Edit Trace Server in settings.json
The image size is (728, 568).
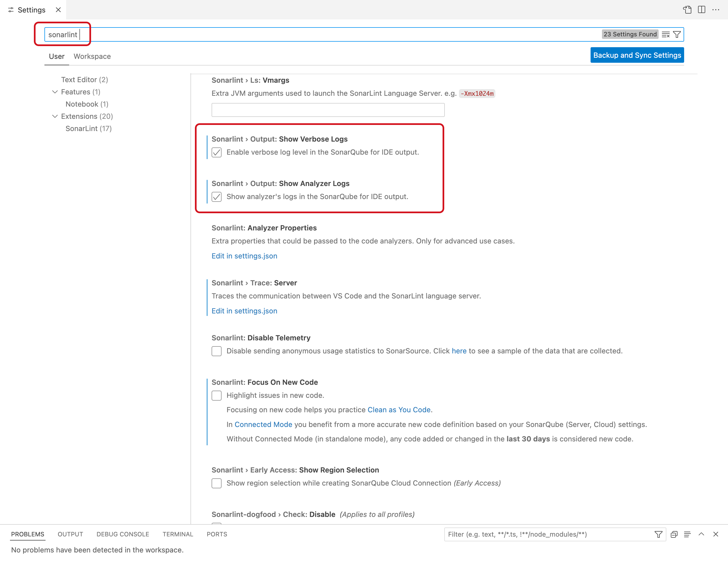click(244, 311)
